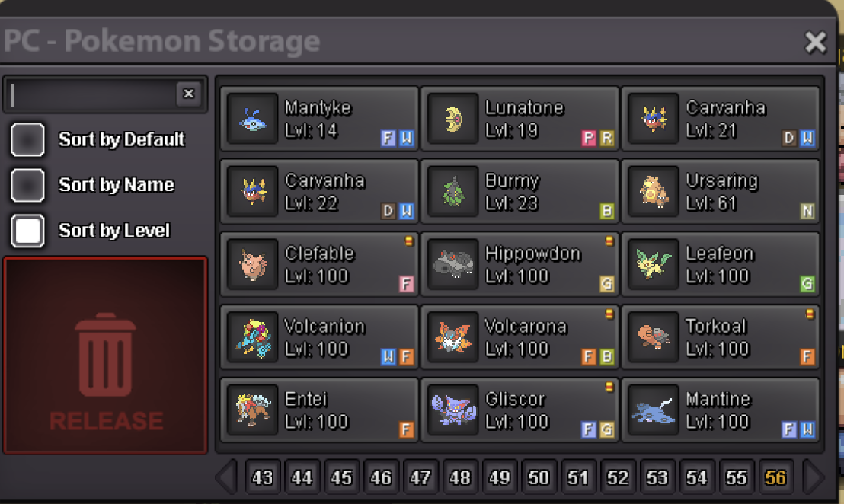
Task: Enable the Sort by Default option
Action: pyautogui.click(x=27, y=139)
